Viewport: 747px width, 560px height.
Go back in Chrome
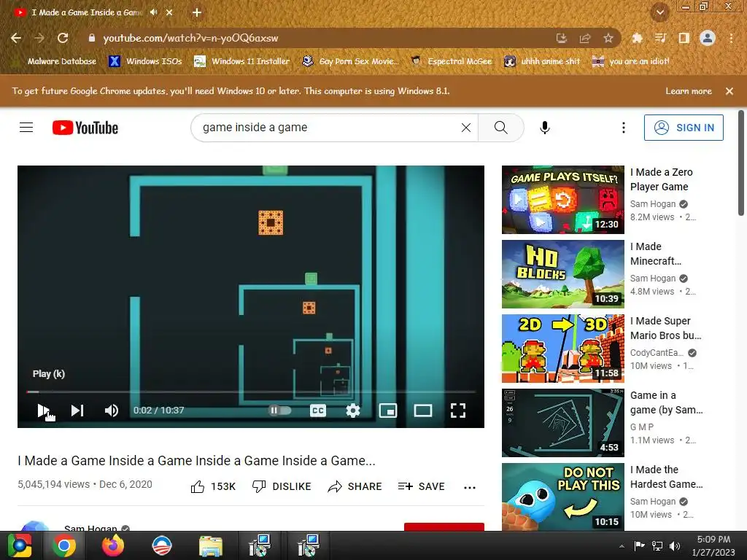pyautogui.click(x=16, y=38)
